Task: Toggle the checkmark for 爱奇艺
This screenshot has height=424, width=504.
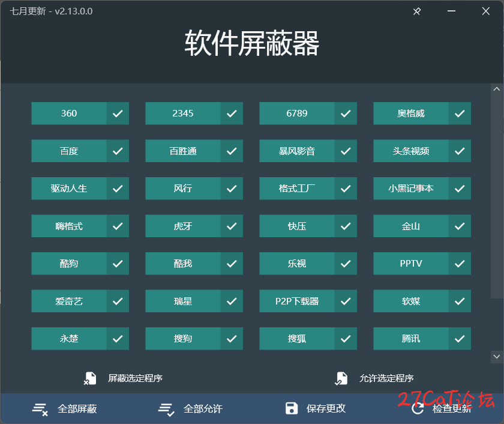Action: pos(118,301)
